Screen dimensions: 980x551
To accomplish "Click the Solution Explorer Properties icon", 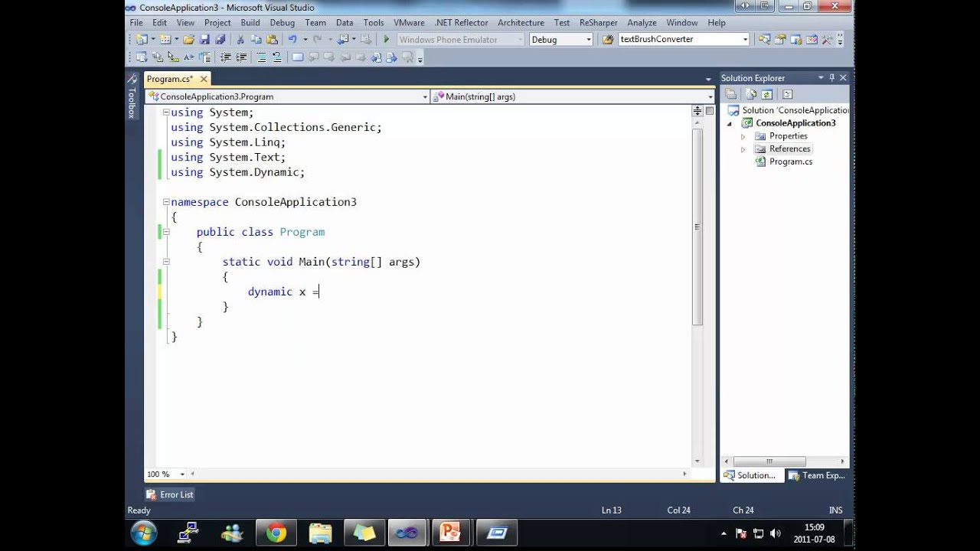I will (731, 94).
